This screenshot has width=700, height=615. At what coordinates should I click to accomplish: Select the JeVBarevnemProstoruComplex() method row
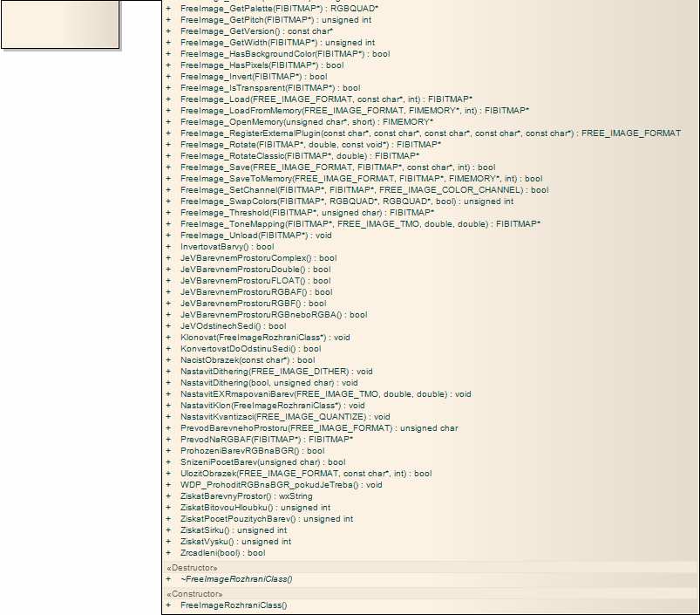click(x=259, y=258)
